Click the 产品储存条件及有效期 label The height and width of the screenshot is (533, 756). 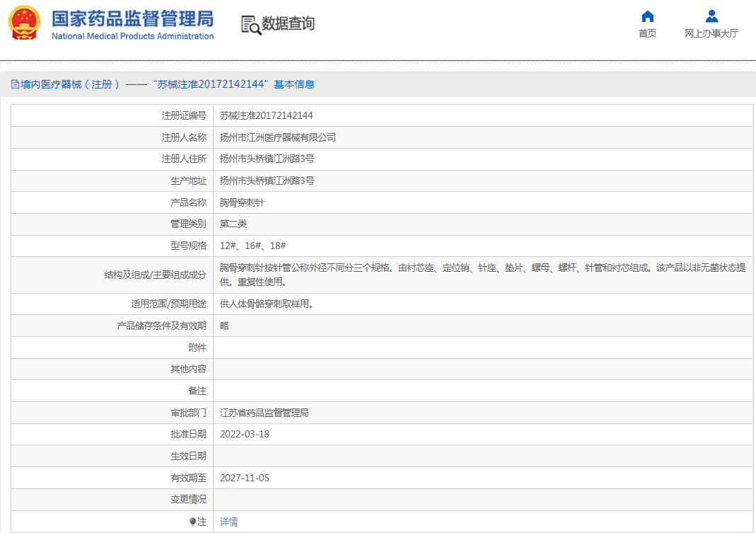tap(161, 326)
